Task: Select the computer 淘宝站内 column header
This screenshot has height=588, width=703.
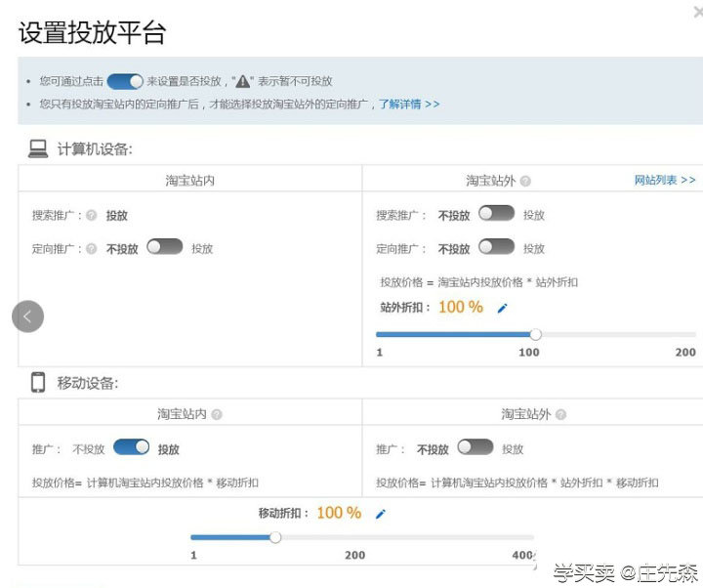Action: pyautogui.click(x=190, y=181)
